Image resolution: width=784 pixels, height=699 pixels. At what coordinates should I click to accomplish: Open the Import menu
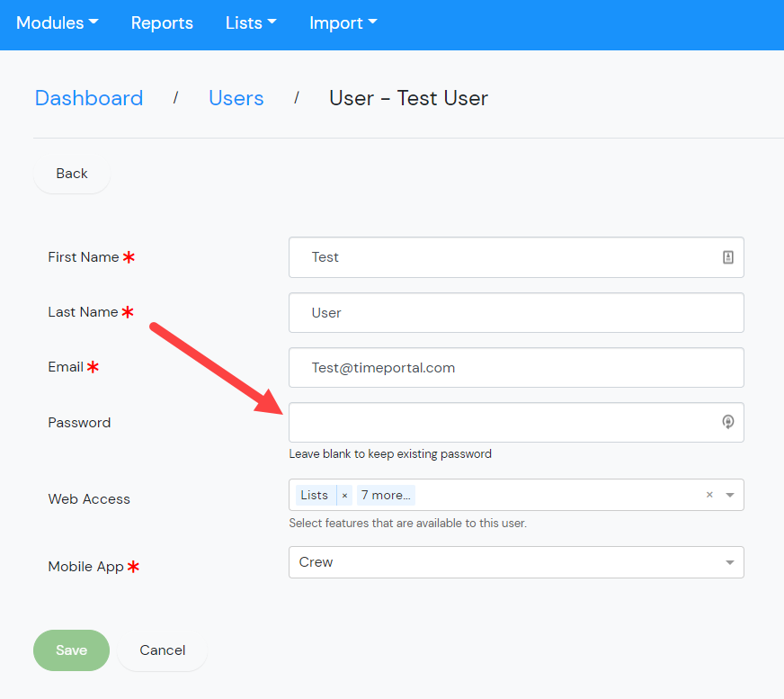(343, 23)
